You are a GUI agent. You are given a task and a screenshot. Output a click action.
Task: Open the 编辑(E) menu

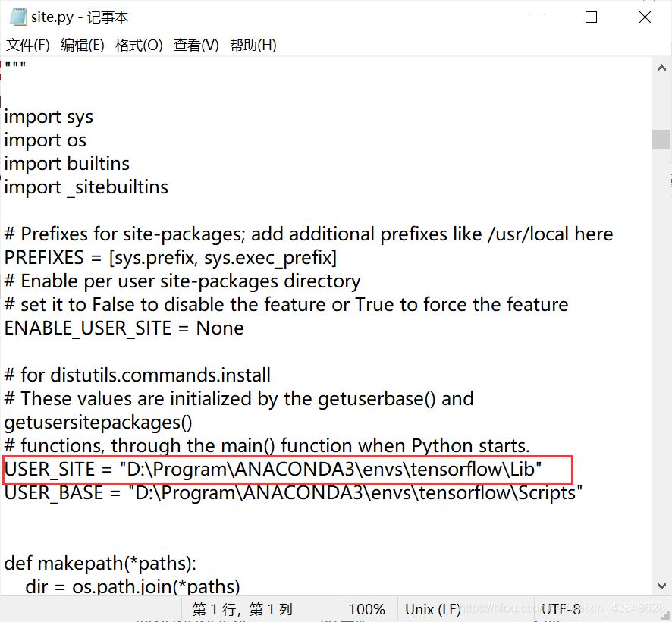(82, 45)
